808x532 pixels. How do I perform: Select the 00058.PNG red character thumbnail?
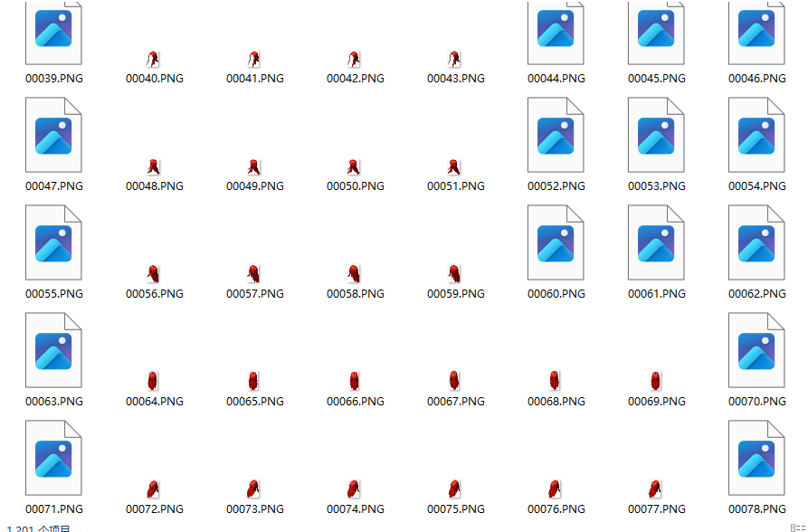click(355, 274)
